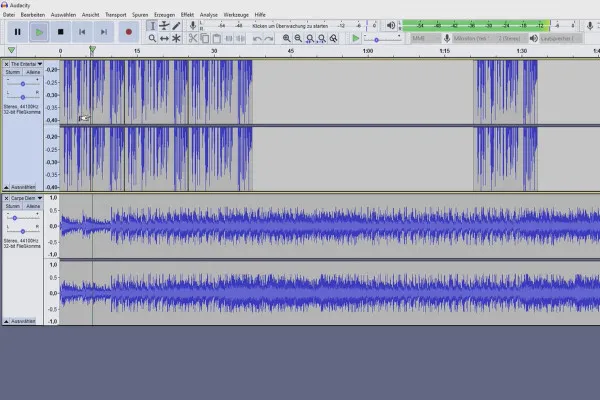Viewport: 600px width, 400px height.
Task: Open The Entertai track name dropdown
Action: pos(26,64)
